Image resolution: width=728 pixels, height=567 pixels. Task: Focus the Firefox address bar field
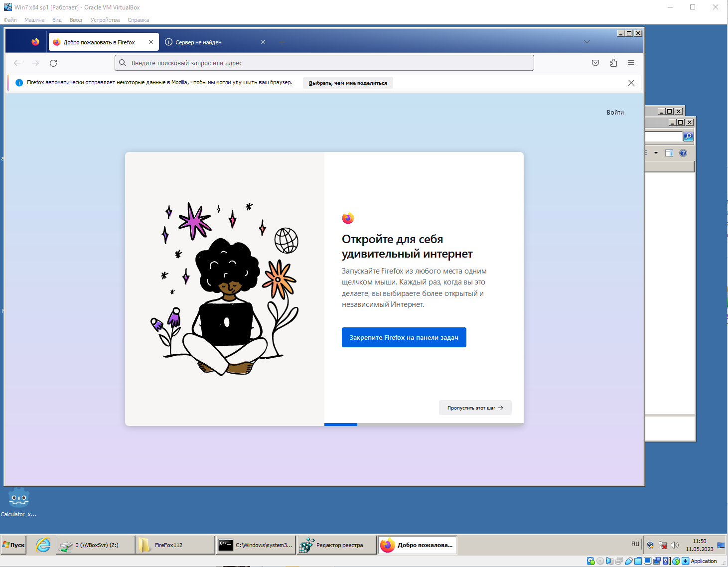[x=324, y=63]
